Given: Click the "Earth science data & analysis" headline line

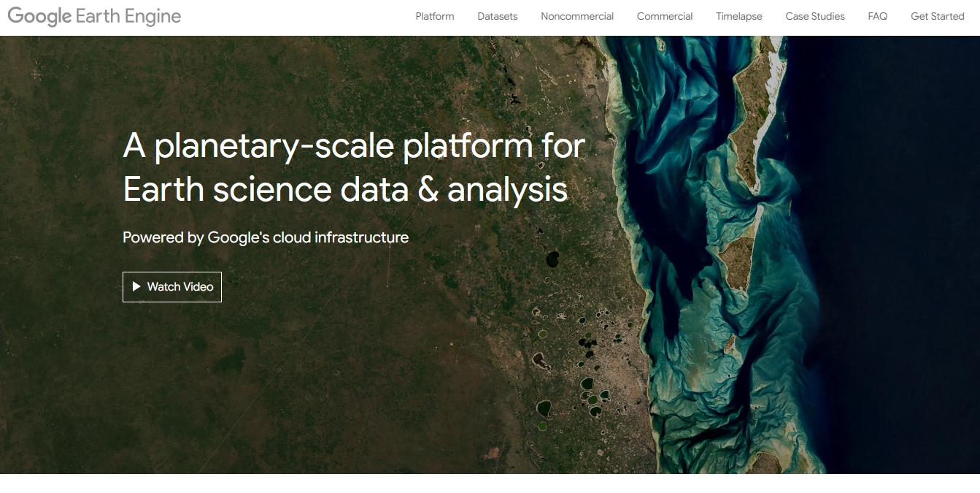Looking at the screenshot, I should (x=345, y=190).
